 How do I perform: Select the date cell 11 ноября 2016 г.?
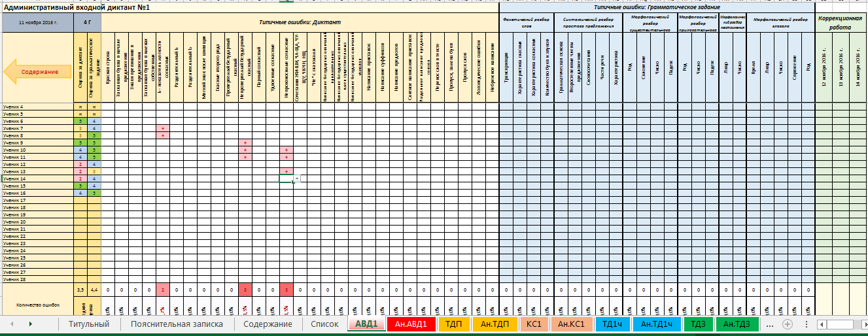[37, 23]
